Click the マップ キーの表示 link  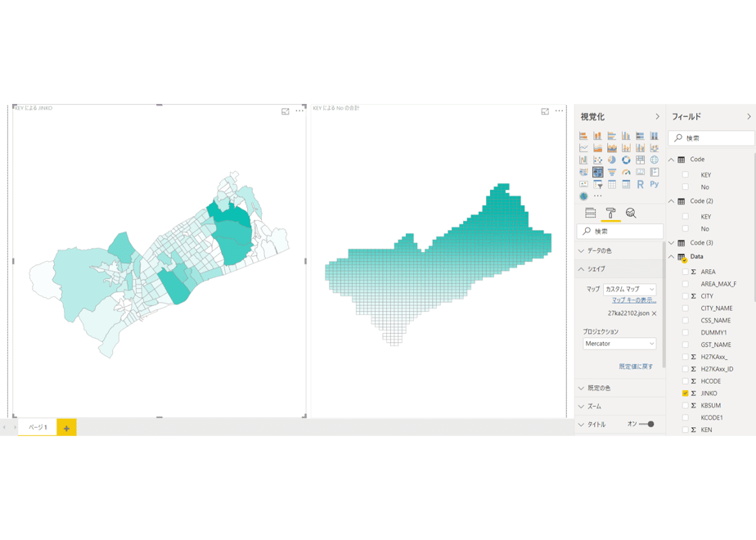point(634,300)
